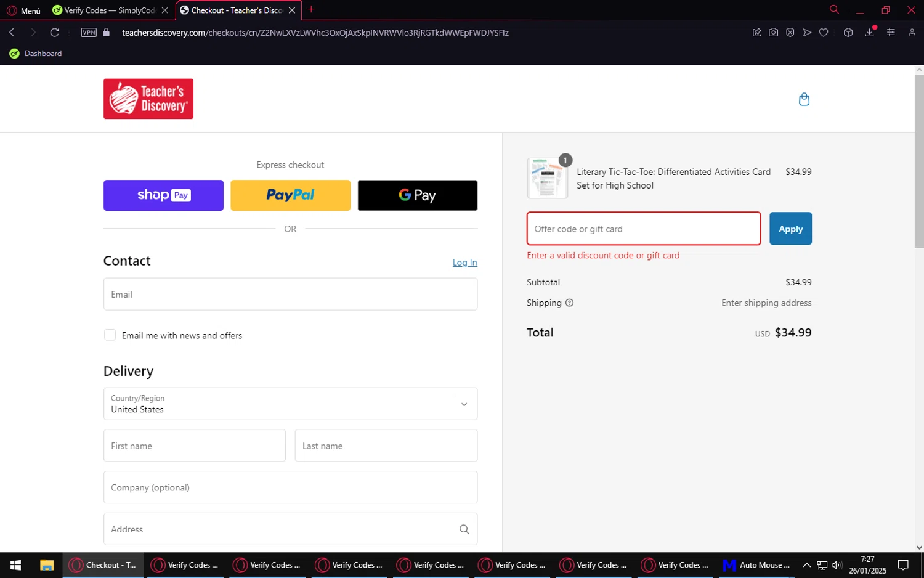Click the Shipping info question icon

[x=569, y=303]
